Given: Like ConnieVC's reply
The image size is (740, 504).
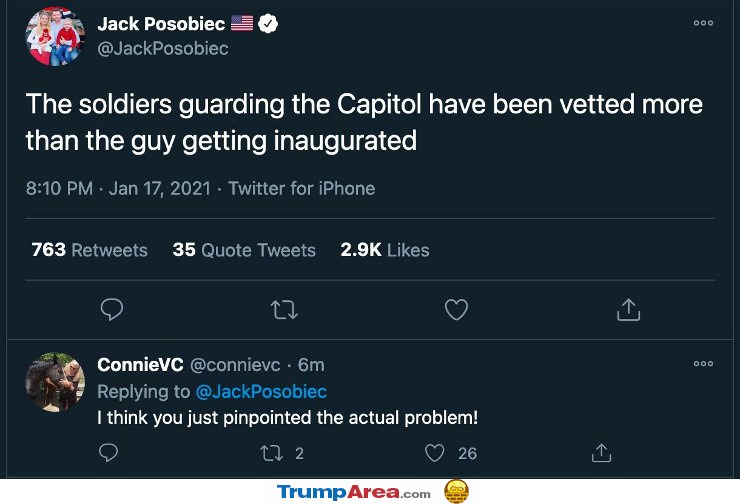Looking at the screenshot, I should click(435, 453).
